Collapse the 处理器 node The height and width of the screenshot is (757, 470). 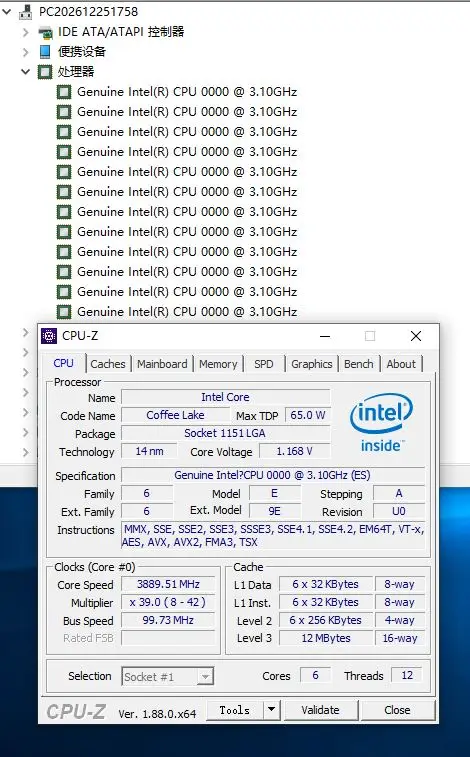point(26,72)
